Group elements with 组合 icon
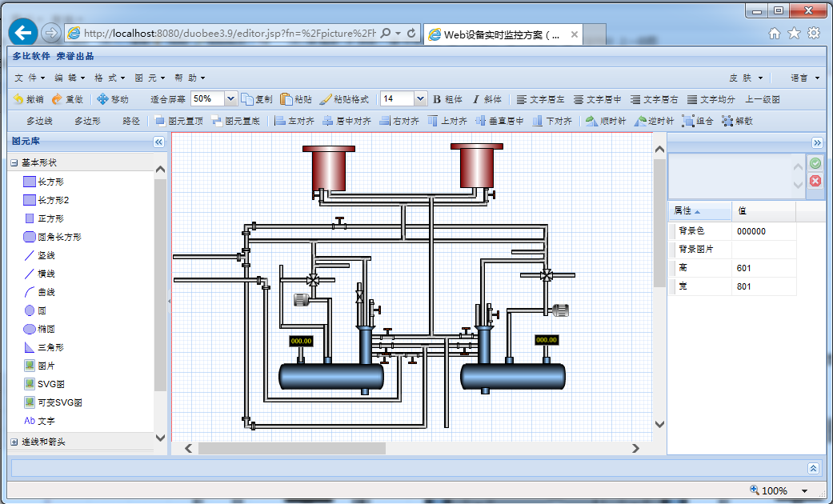Screen dimensions: 833x504 tap(688, 121)
